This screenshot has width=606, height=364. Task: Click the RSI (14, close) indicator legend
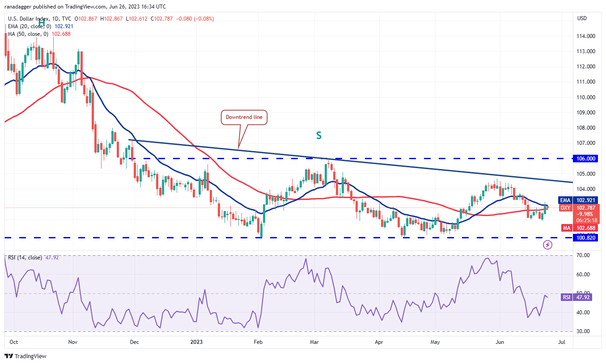coord(25,258)
